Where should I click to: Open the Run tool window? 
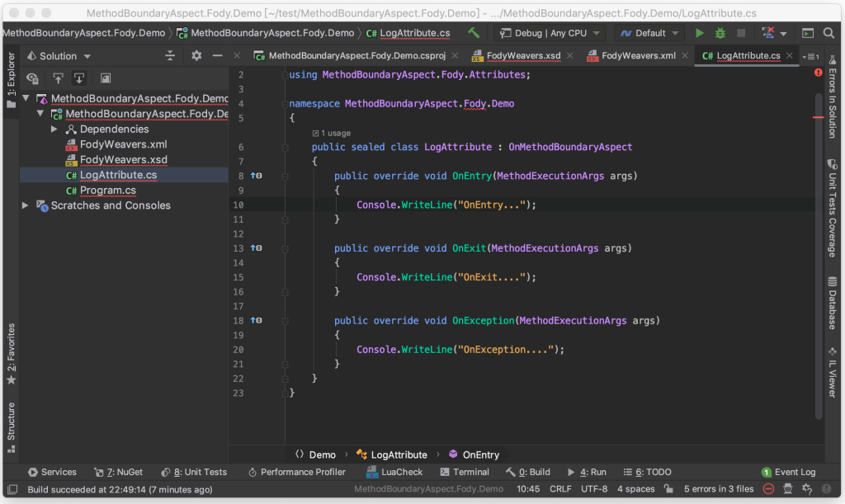click(587, 472)
